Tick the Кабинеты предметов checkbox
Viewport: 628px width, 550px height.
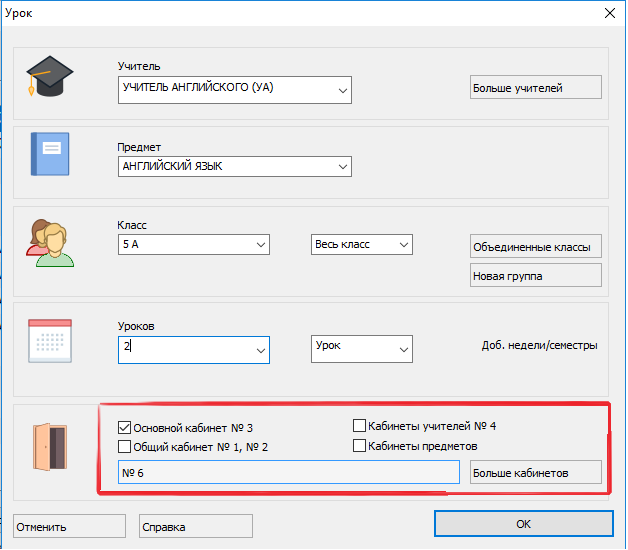[360, 446]
